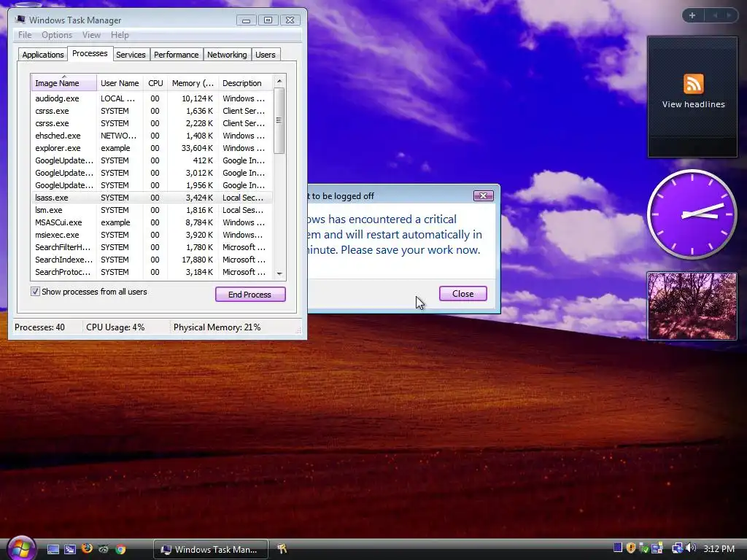The height and width of the screenshot is (560, 747).
Task: Select the ehsched.exe process row
Action: tap(152, 136)
